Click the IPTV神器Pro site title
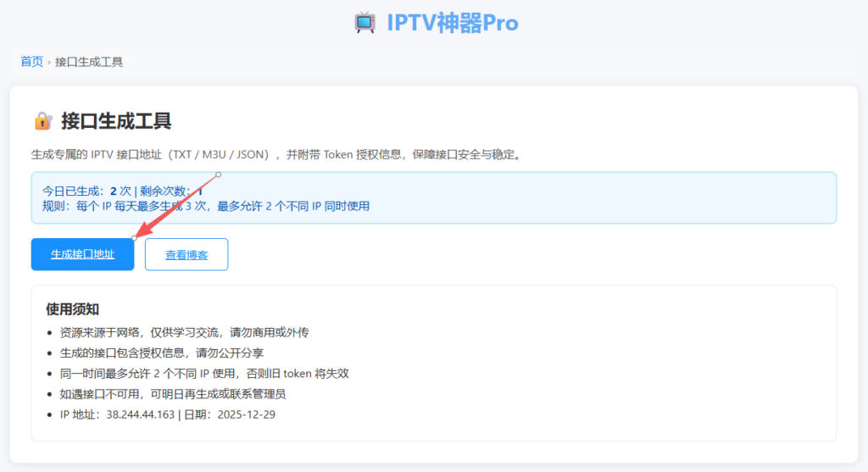The height and width of the screenshot is (472, 868). [452, 23]
